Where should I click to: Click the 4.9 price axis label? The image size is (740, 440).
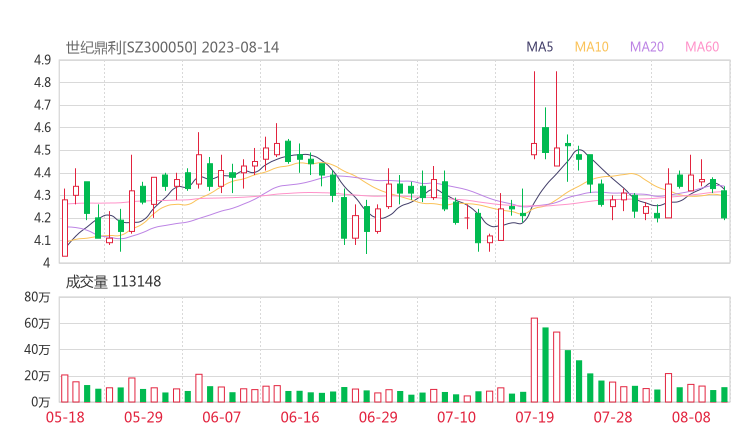[42, 60]
